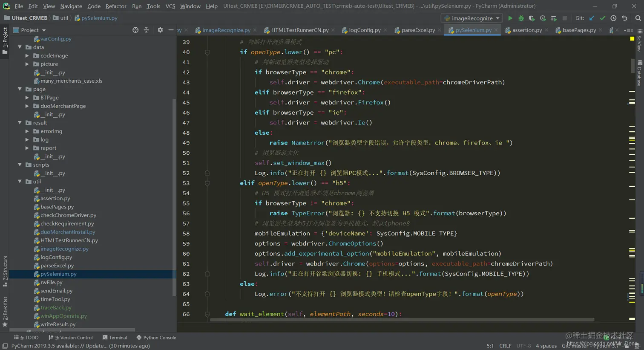Click the Git update project arrow
644x350 pixels.
pos(592,18)
